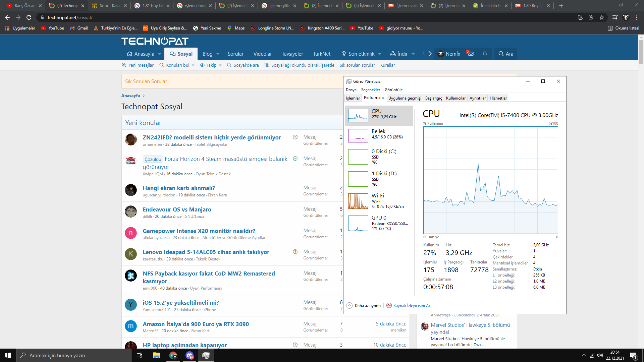This screenshot has width=644, height=362.
Task: Bookmark the page with the star icon
Action: [x=602, y=17]
